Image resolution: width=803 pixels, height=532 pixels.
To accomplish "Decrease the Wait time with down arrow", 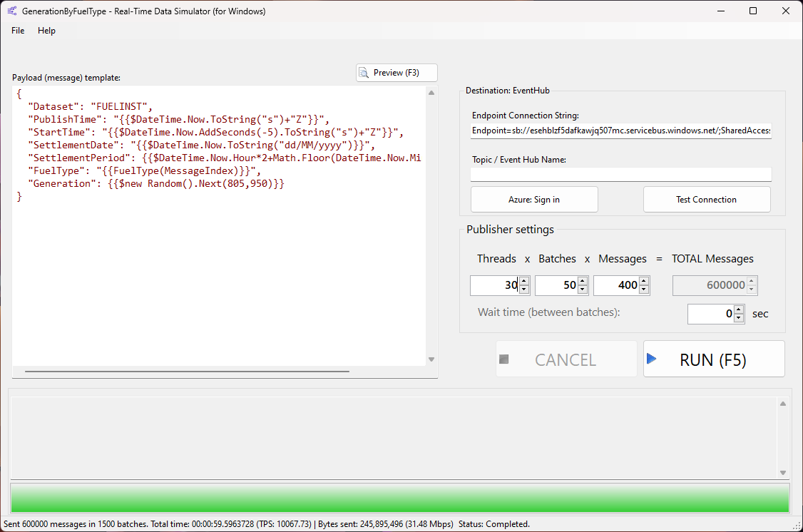I will (x=739, y=319).
